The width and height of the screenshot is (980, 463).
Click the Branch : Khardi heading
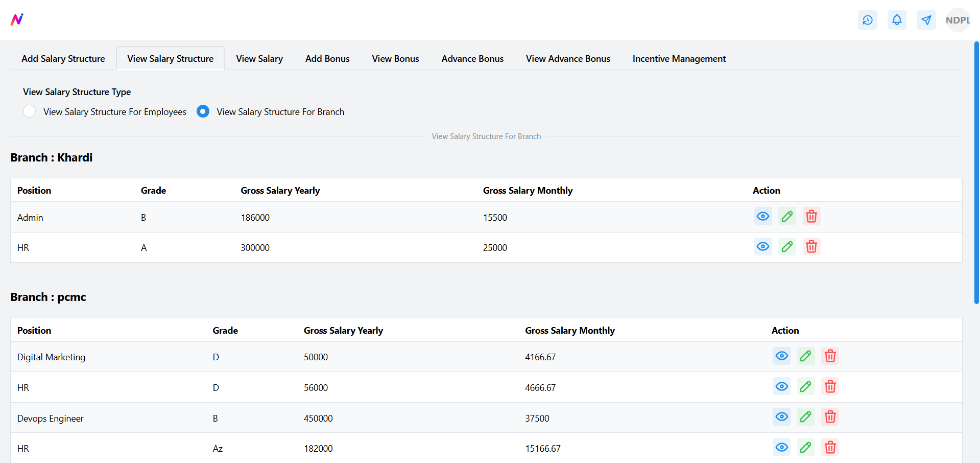[52, 157]
